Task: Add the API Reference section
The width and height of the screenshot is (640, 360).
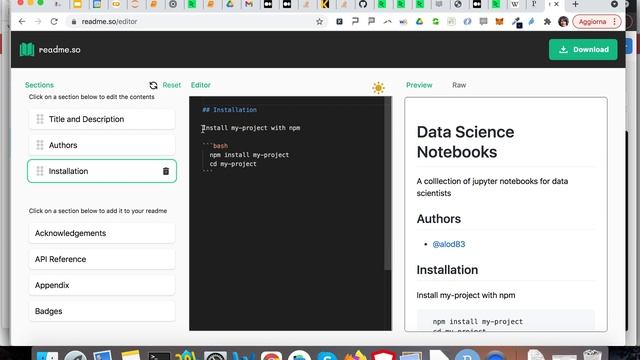Action: pyautogui.click(x=102, y=259)
